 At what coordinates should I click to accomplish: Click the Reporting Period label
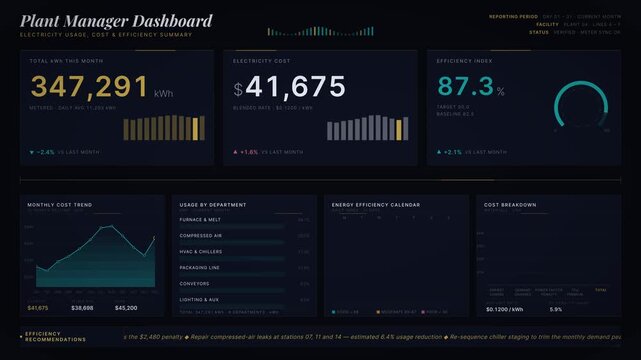click(x=513, y=17)
